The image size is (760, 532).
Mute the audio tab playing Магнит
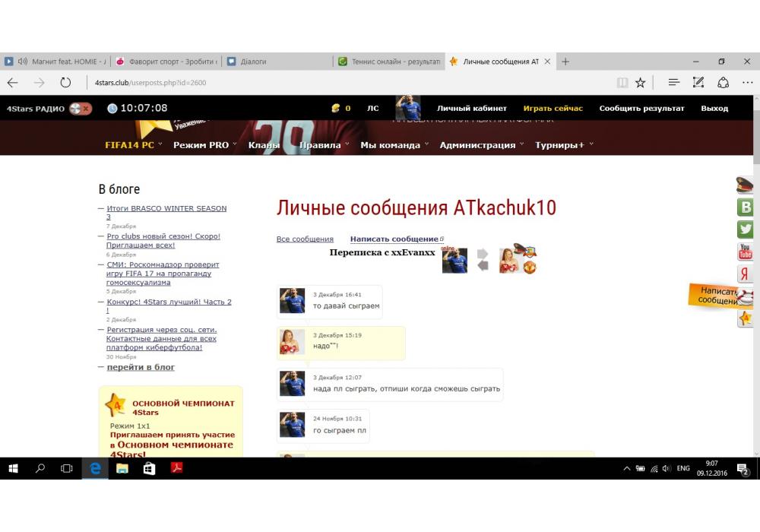click(x=22, y=62)
